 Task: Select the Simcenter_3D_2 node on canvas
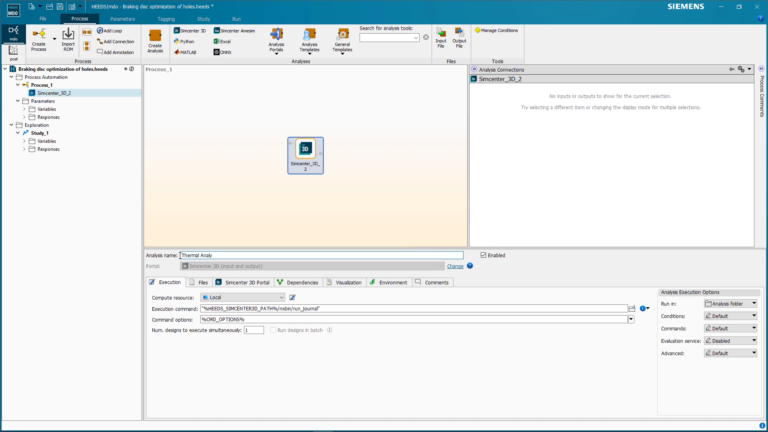pos(305,155)
